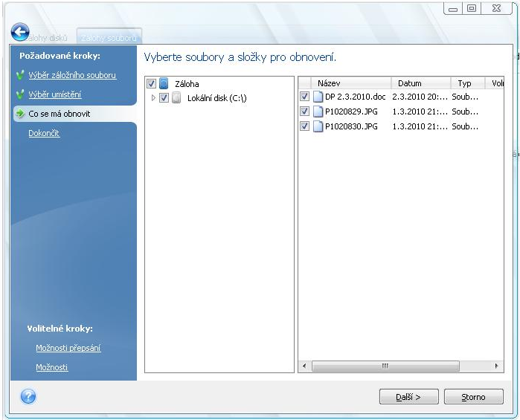520x420 pixels.
Task: Switch to the Zálohy disků tab
Action: pyautogui.click(x=47, y=38)
